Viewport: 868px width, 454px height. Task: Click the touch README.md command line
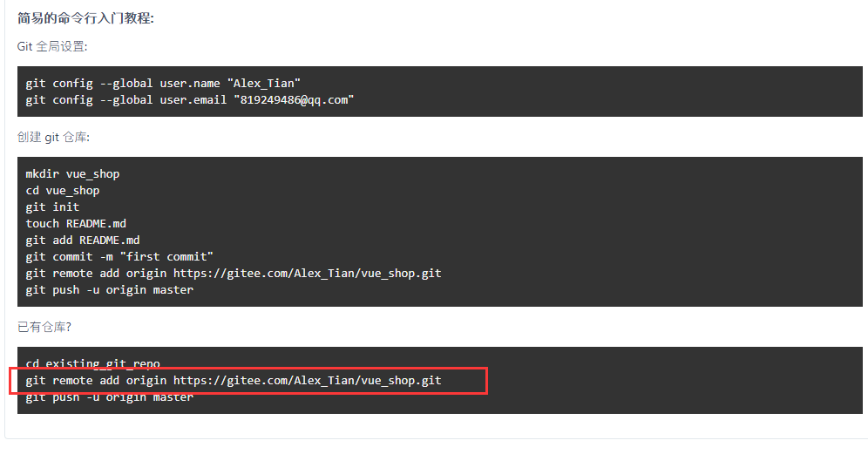pyautogui.click(x=76, y=224)
